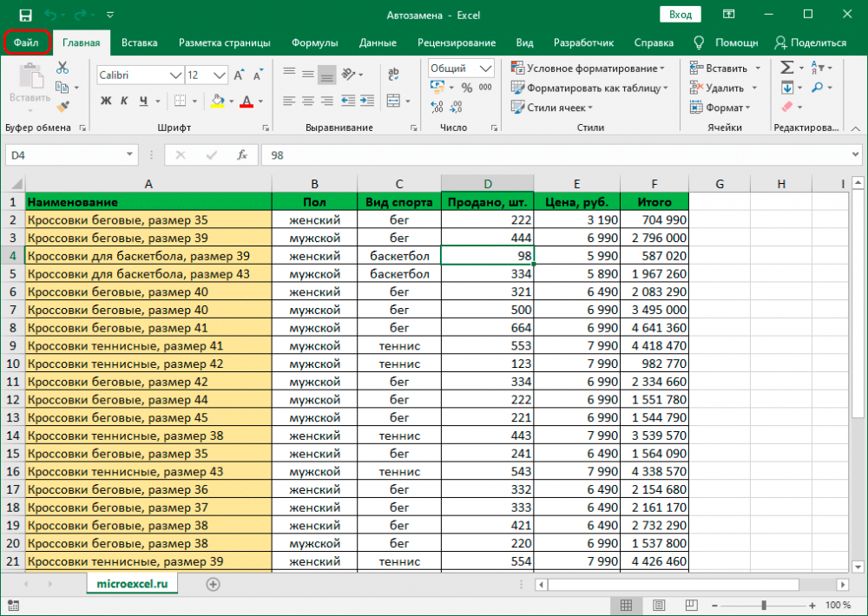Image resolution: width=868 pixels, height=616 pixels.
Task: Select the microexcel.ru sheet tab
Action: pos(132,583)
